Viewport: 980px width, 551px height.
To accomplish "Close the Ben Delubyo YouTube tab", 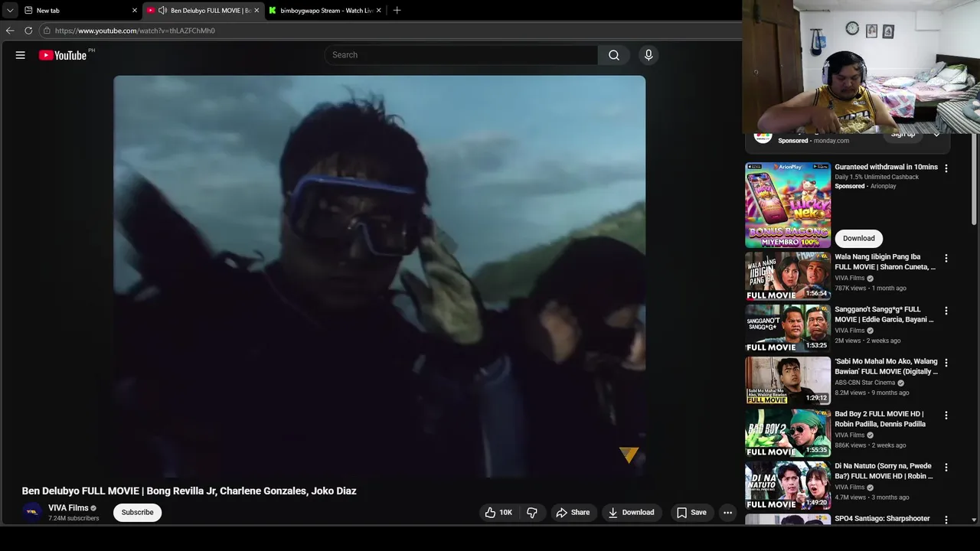I will [256, 11].
